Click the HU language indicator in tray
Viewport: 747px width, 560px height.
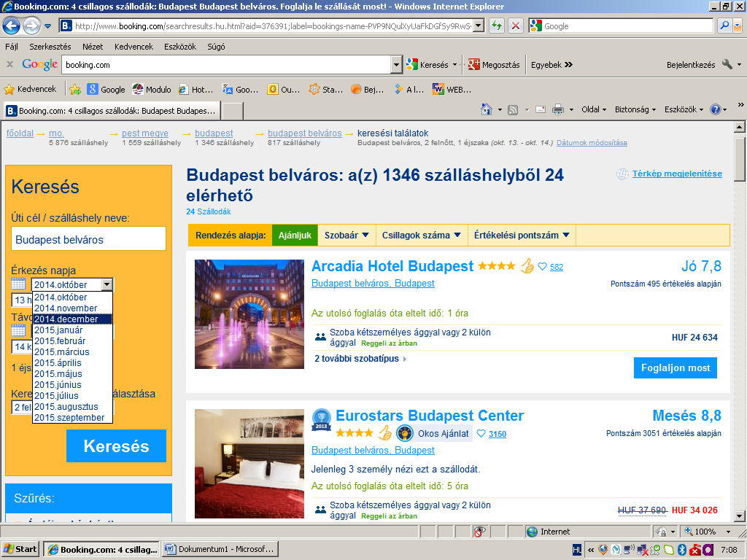576,550
